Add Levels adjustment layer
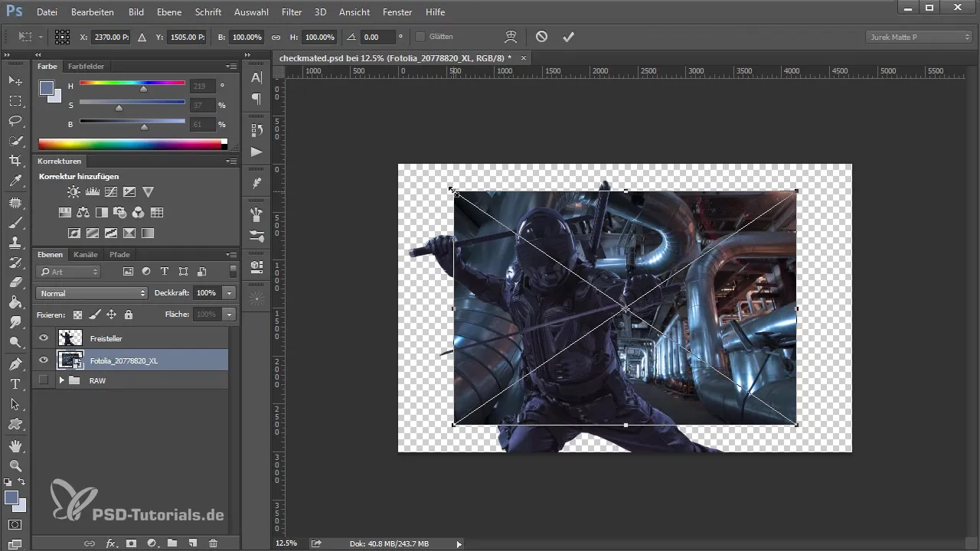The width and height of the screenshot is (980, 551). pos(92,192)
